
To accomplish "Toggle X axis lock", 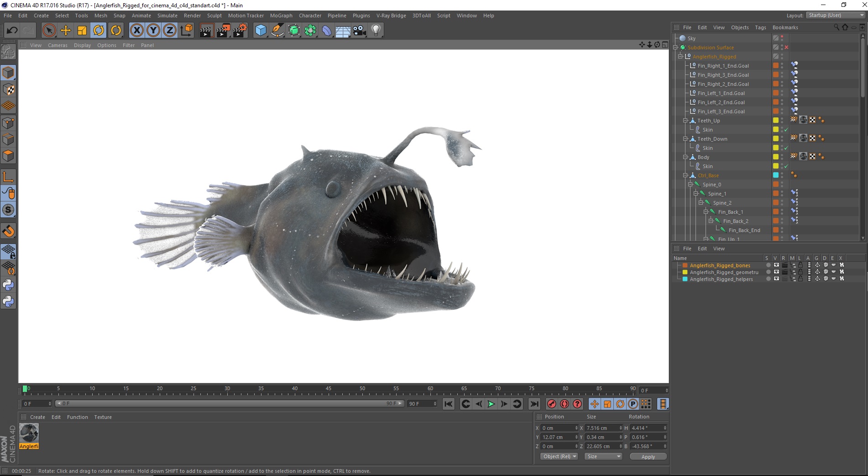I will [136, 31].
